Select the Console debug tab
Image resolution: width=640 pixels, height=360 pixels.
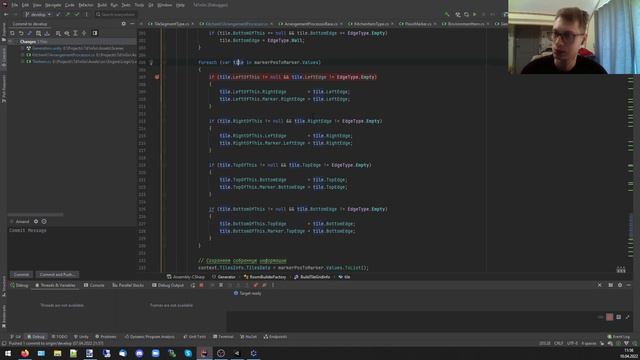pos(94,285)
